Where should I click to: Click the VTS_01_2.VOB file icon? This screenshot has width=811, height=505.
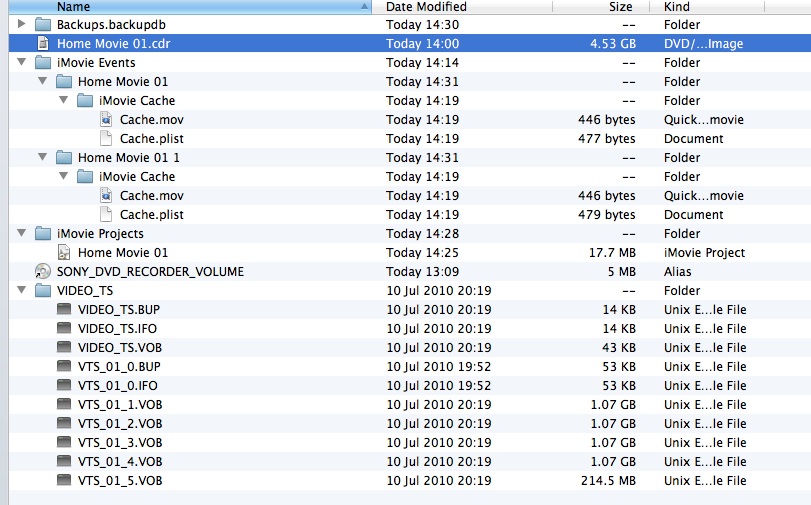64,423
